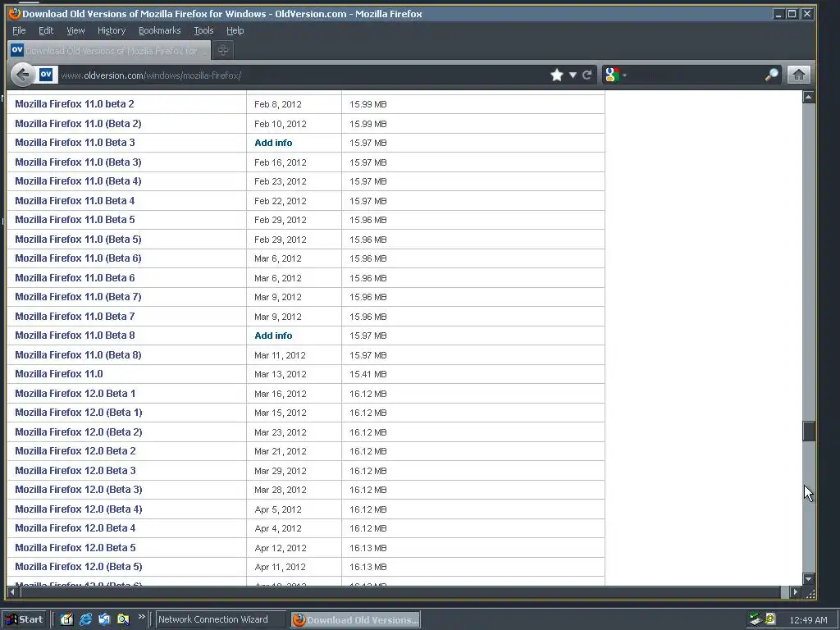The height and width of the screenshot is (630, 840).
Task: Open Mozilla Firefox 11.0 (Beta 2) link
Action: [78, 124]
